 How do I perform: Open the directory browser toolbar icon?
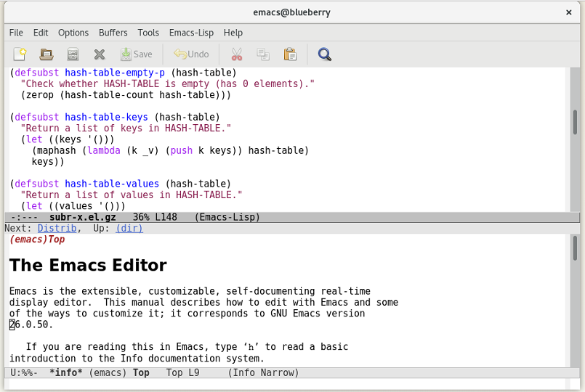[x=73, y=54]
